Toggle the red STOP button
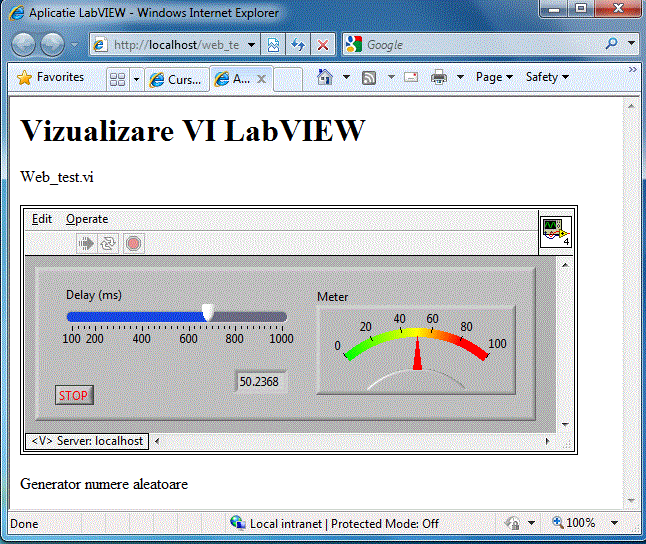Screen dimensions: 646x544 (74, 395)
